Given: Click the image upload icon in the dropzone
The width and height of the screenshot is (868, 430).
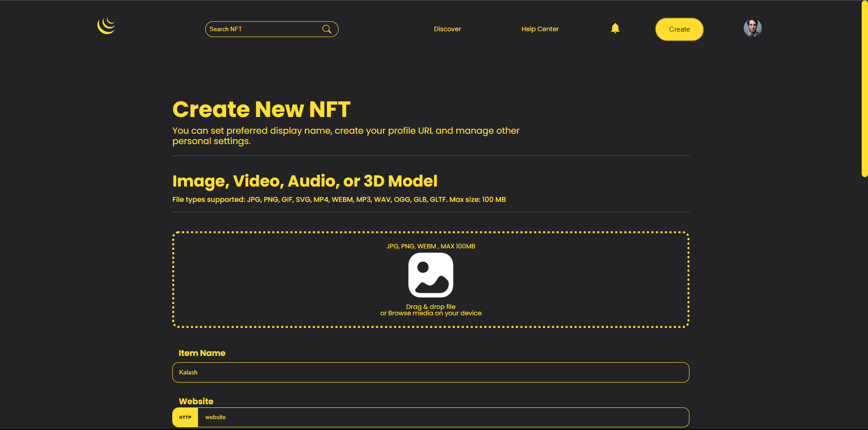Looking at the screenshot, I should click(x=430, y=275).
